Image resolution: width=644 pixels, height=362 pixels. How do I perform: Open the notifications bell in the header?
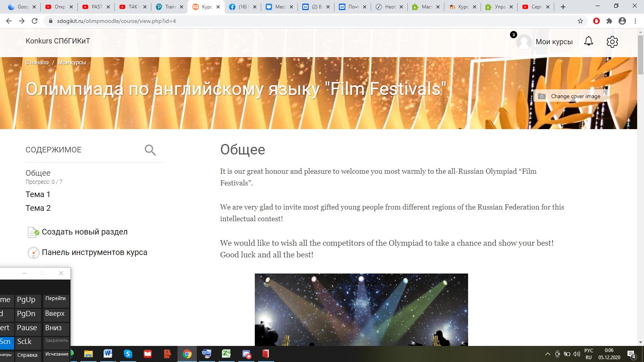pyautogui.click(x=588, y=41)
